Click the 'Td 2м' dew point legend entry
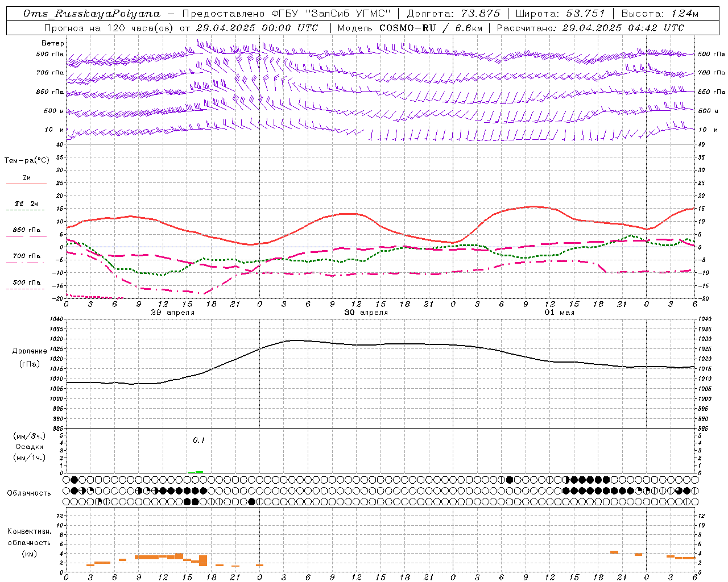Image resolution: width=728 pixels, height=582 pixels. [x=26, y=203]
